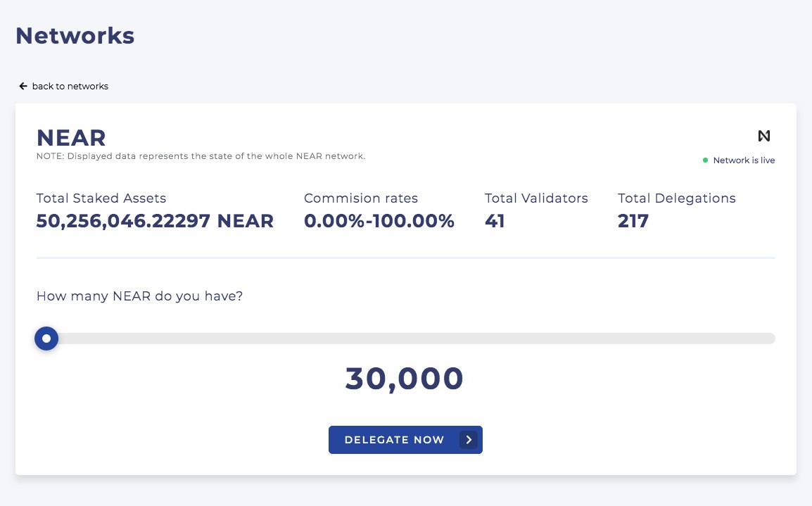Select the validators count 41
This screenshot has height=506, width=812.
click(x=495, y=221)
